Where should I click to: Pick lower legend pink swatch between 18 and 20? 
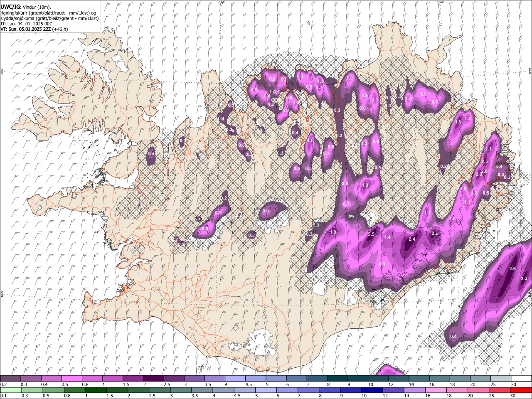[458, 390]
